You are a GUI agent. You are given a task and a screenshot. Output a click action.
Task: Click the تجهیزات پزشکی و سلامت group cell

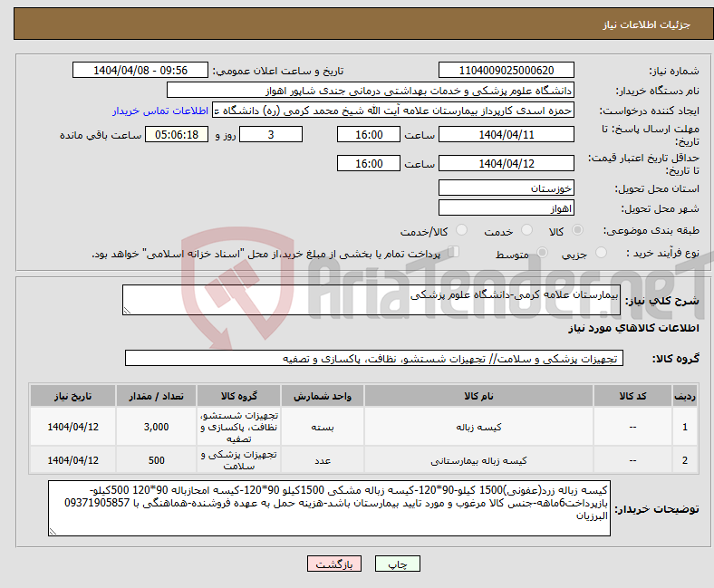238,460
